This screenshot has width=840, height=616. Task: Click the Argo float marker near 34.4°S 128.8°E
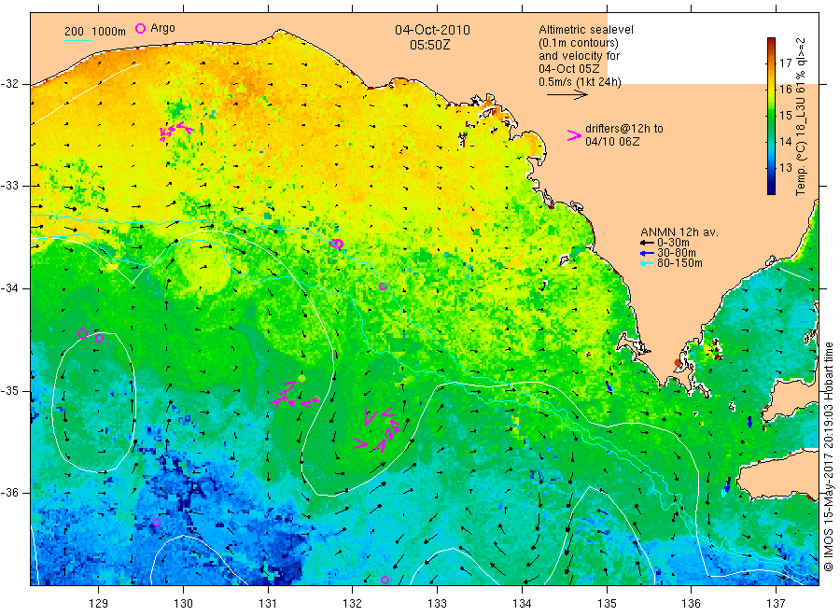pos(82,334)
